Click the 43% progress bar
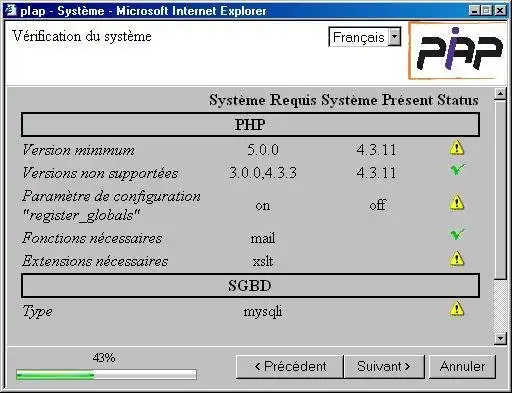The height and width of the screenshot is (393, 512). coord(106,375)
